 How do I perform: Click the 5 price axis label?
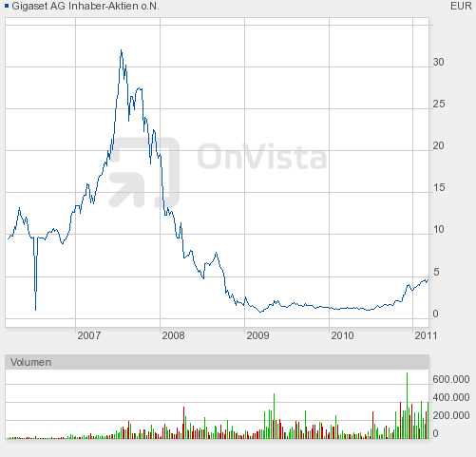point(436,272)
